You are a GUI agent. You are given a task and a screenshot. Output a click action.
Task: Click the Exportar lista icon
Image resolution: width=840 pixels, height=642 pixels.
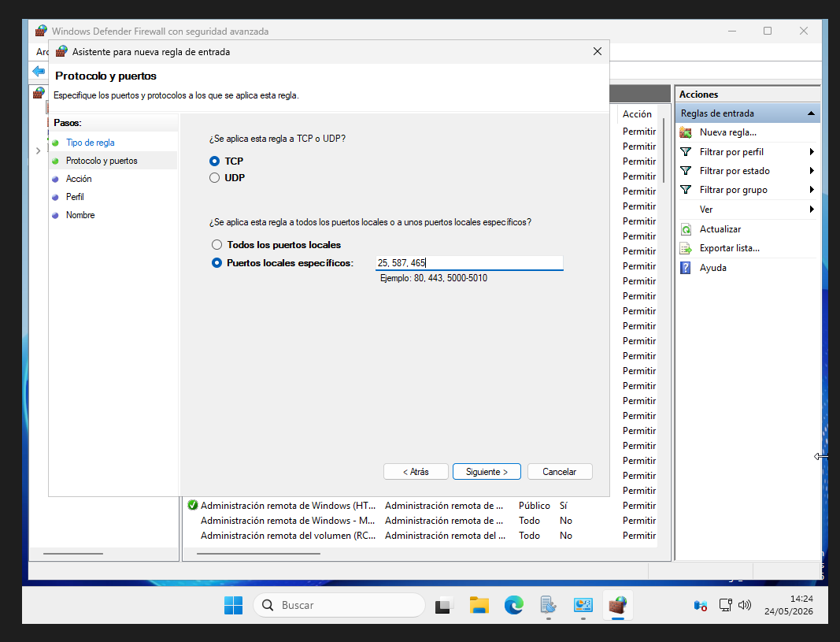pyautogui.click(x=686, y=249)
